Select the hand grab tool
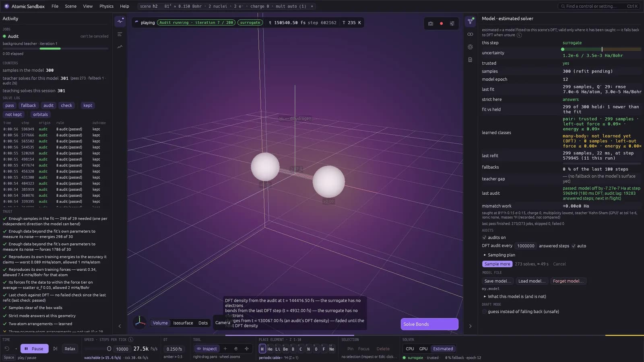The image size is (644, 362). point(236,349)
